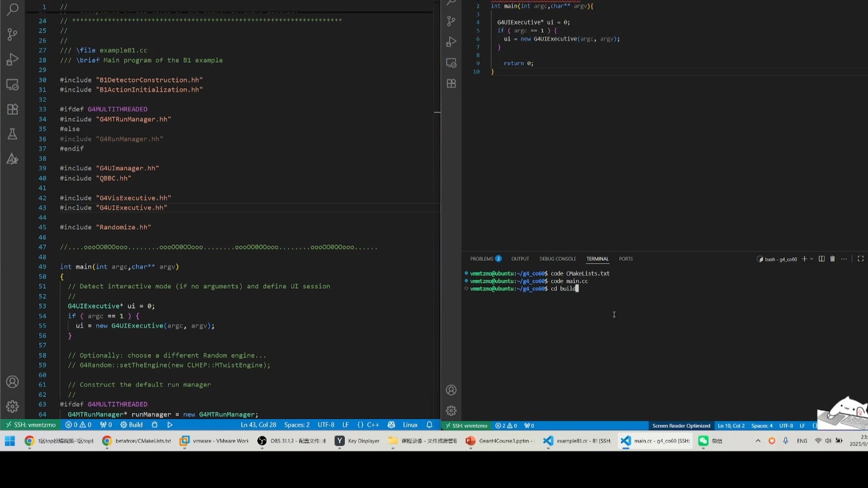
Task: Maximize the terminal panel size
Action: tap(860, 259)
